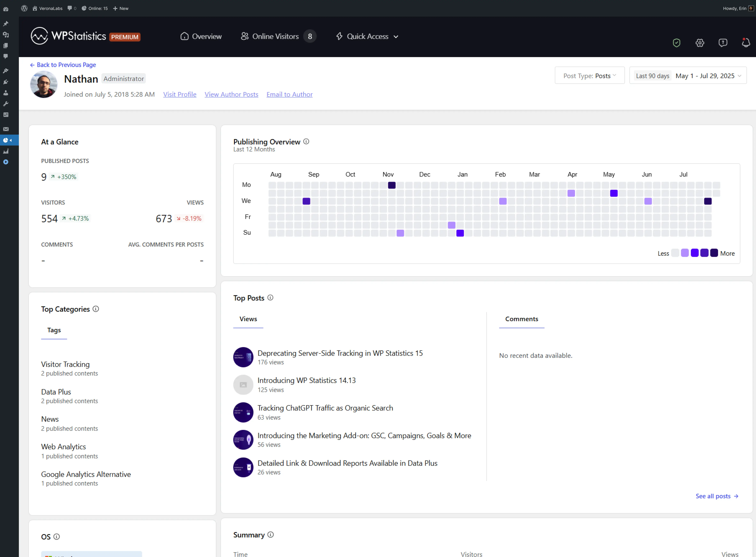This screenshot has height=557, width=756.
Task: Click Top Categories info icon
Action: tap(96, 309)
